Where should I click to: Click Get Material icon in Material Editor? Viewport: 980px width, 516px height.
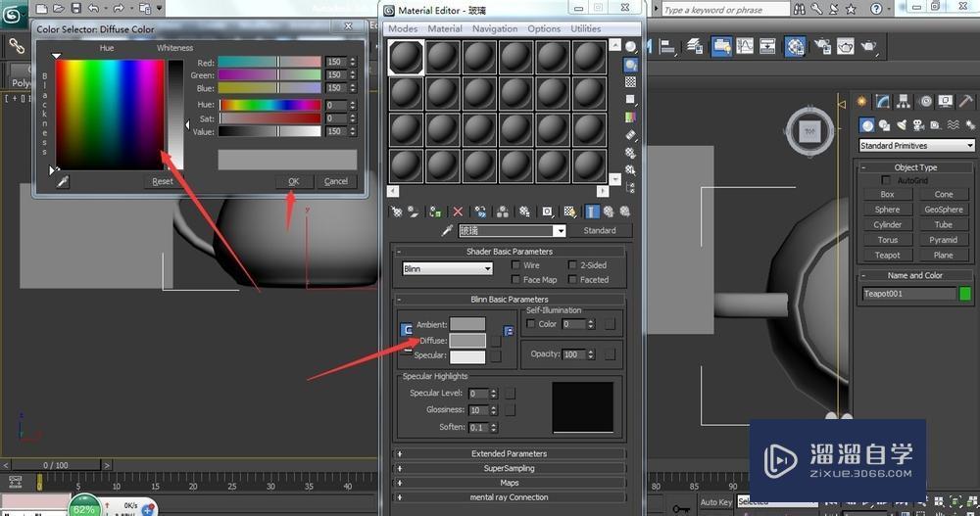point(396,211)
